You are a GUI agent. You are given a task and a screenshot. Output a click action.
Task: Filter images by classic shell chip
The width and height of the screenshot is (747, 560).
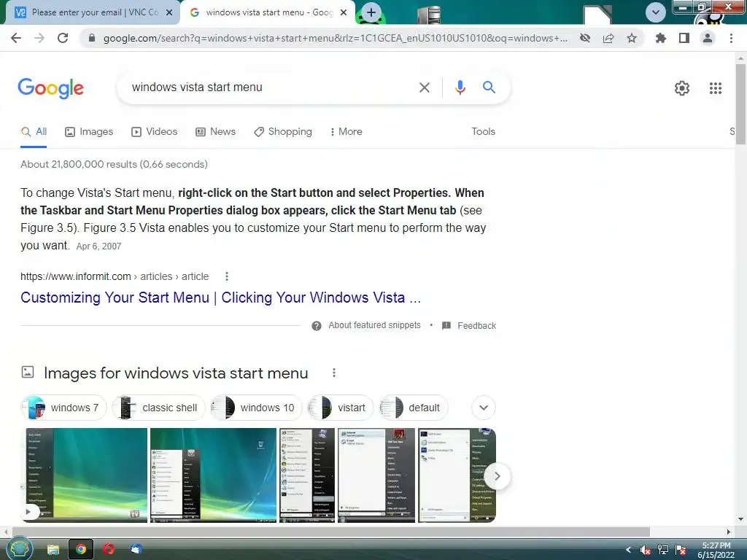tap(158, 408)
